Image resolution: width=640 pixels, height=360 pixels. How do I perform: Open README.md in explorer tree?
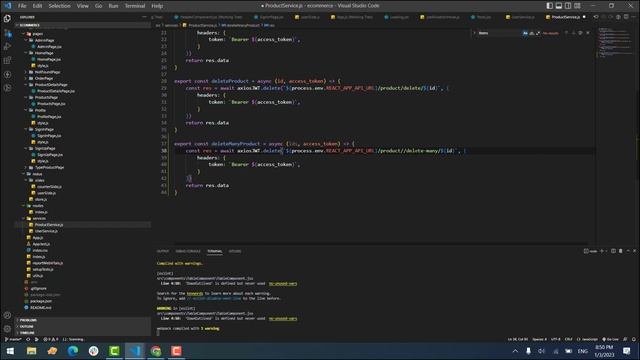[40, 307]
